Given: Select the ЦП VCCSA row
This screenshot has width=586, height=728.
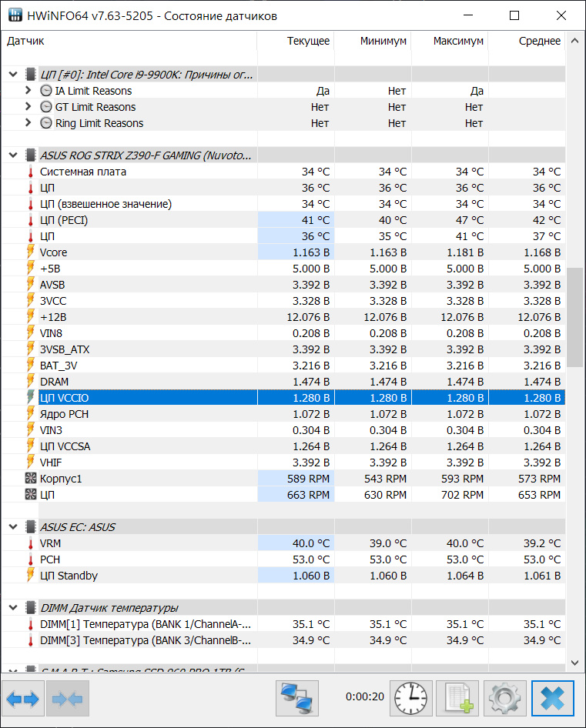Looking at the screenshot, I should pos(283,446).
